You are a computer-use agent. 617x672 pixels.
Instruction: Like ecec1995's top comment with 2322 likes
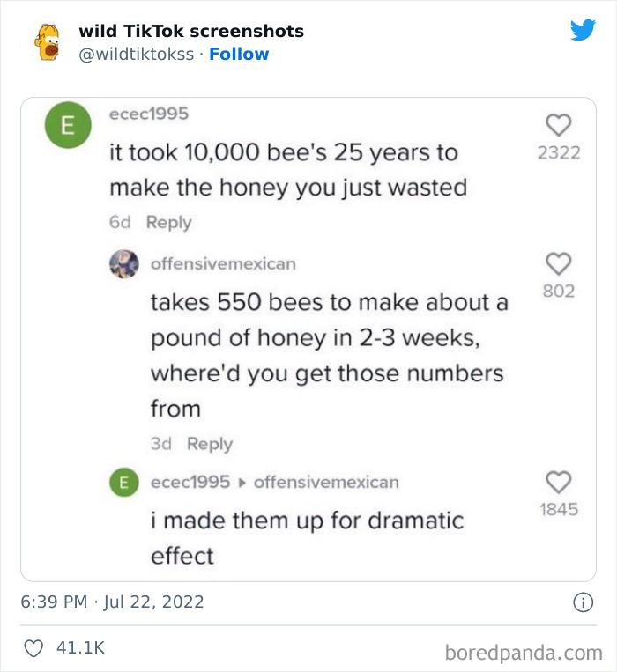(559, 125)
